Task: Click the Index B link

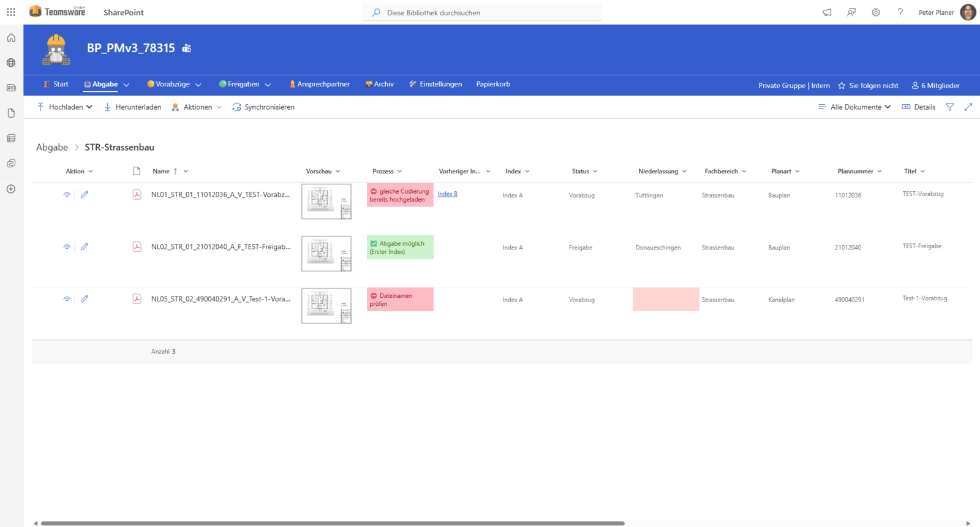Action: click(x=447, y=194)
